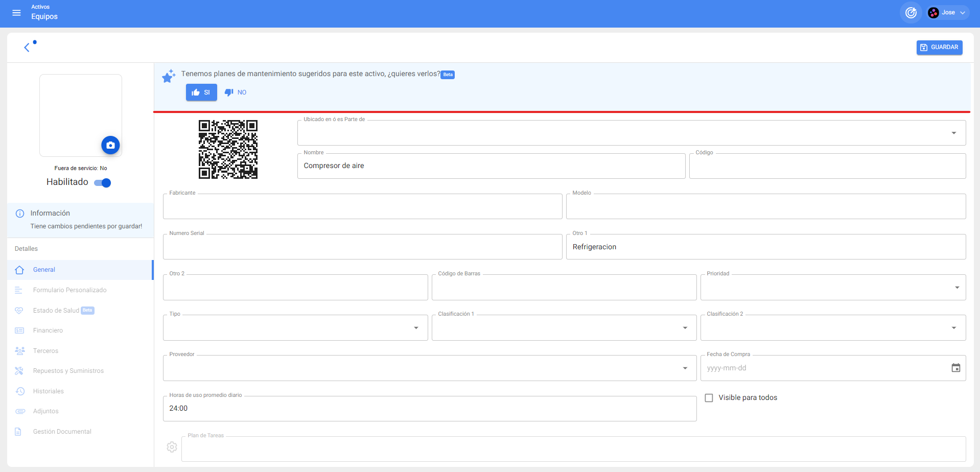
Task: Check the Visible para todos checkbox
Action: [709, 398]
